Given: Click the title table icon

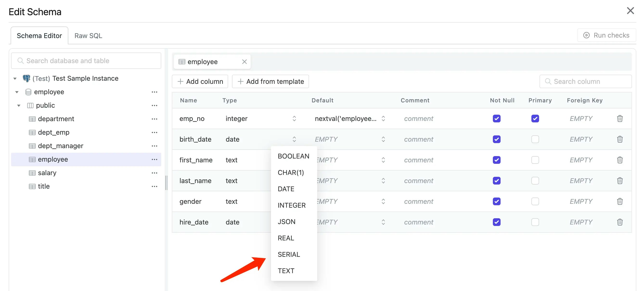Looking at the screenshot, I should click(32, 187).
